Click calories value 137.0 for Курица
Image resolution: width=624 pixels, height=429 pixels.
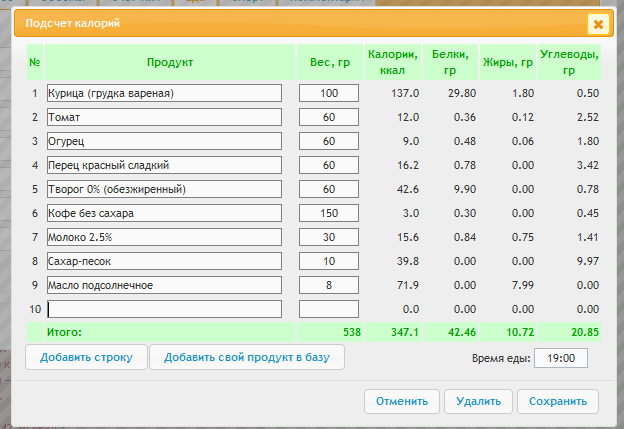[x=405, y=93]
